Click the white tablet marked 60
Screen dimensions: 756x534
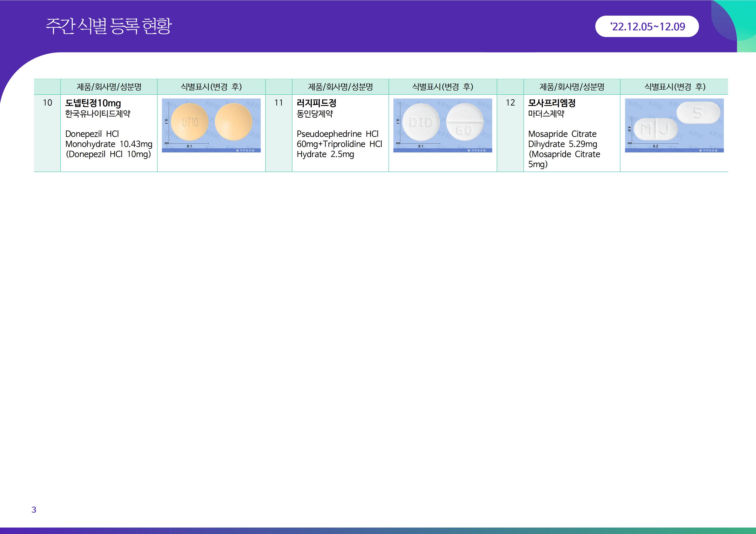pyautogui.click(x=465, y=122)
